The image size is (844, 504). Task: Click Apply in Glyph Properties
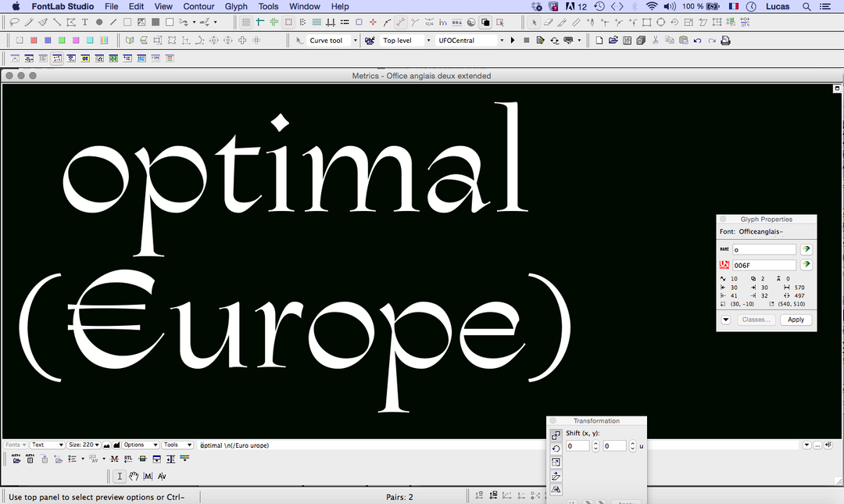pos(796,320)
